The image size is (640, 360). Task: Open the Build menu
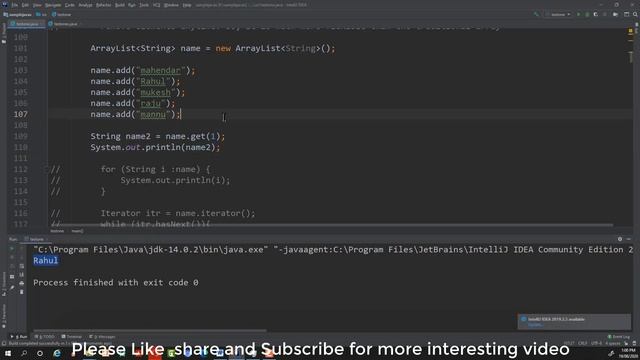120,5
